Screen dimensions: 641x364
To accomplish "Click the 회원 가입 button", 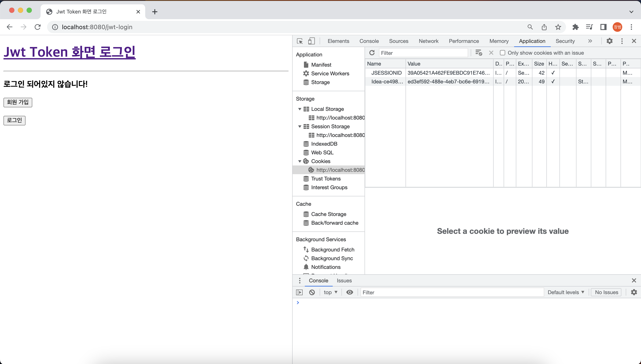I will coord(18,102).
